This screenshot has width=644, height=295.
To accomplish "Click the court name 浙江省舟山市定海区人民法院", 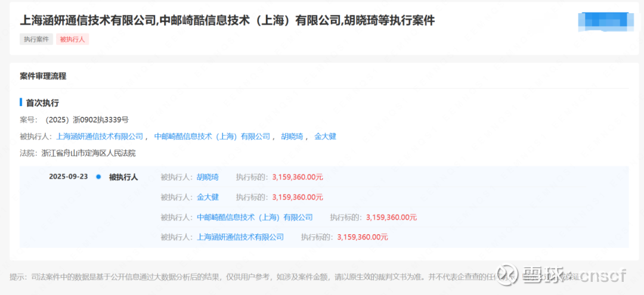I will click(89, 153).
